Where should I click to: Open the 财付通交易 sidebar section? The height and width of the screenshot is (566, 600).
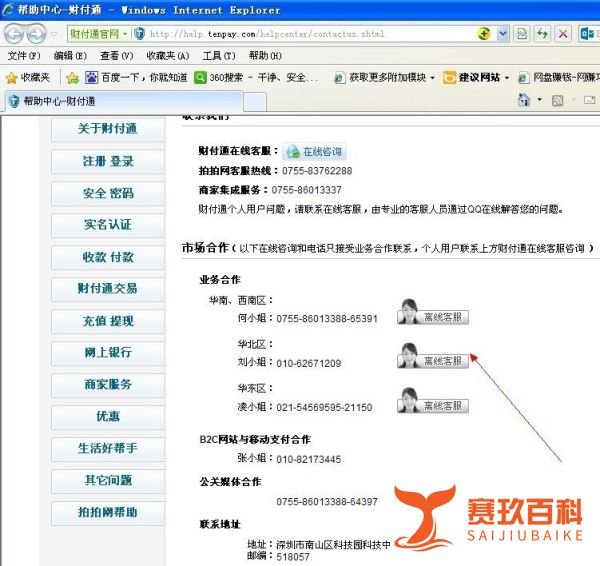(108, 289)
